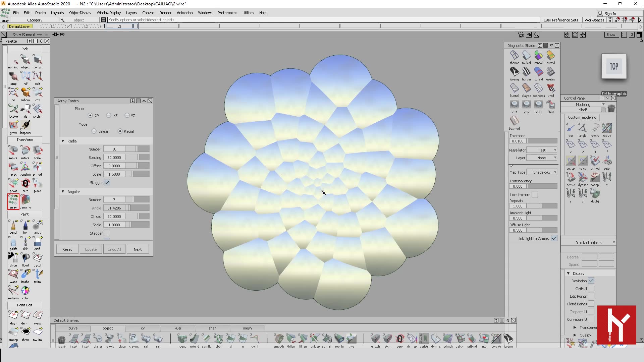
Task: Choose the pencil paint tool
Action: pos(13,225)
